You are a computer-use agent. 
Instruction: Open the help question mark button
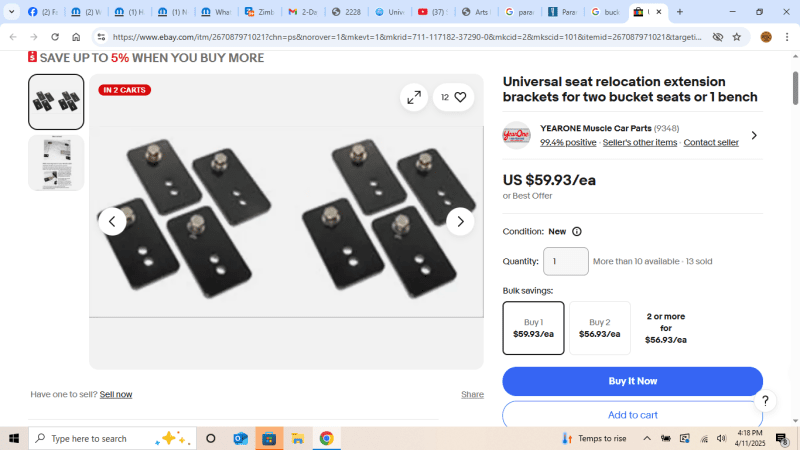pos(765,401)
